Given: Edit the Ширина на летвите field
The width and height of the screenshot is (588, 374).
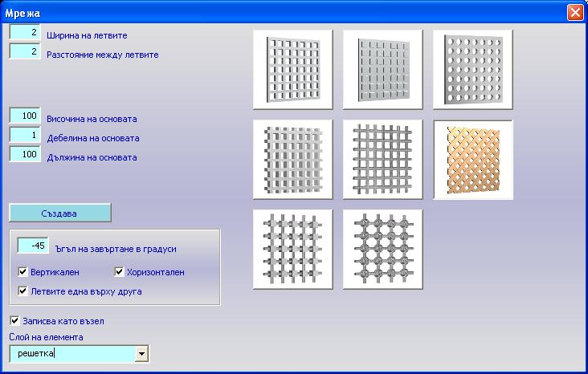Looking at the screenshot, I should (25, 32).
